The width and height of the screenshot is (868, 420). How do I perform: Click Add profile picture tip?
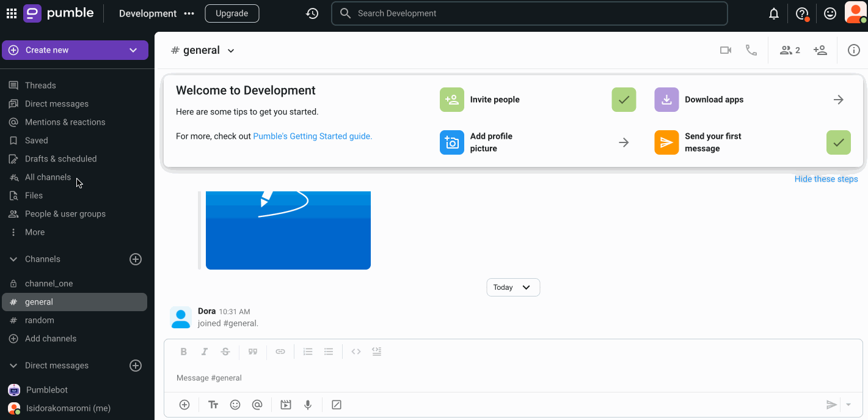coord(538,142)
